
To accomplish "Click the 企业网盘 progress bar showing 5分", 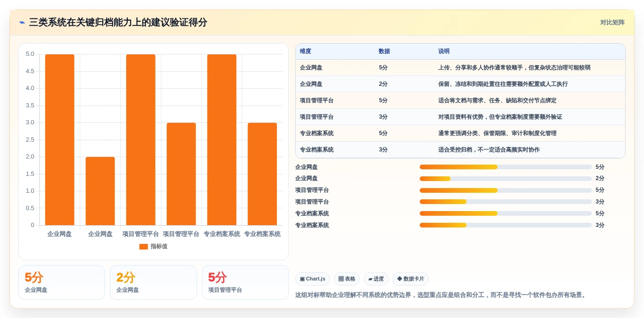I will 506,167.
